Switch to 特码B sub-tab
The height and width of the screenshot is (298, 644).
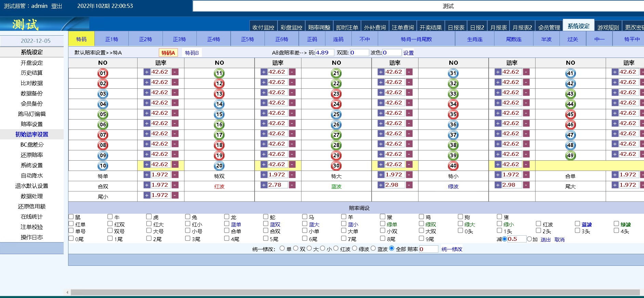[192, 53]
